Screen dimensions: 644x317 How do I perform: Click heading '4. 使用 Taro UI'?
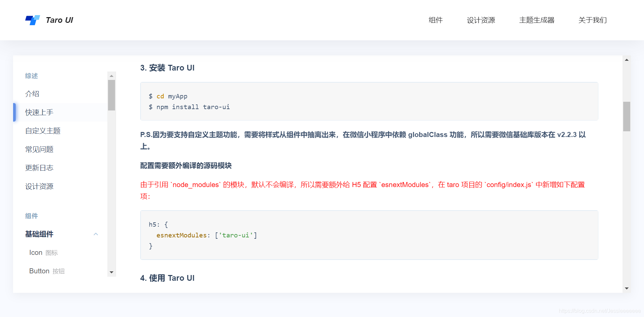tap(167, 278)
